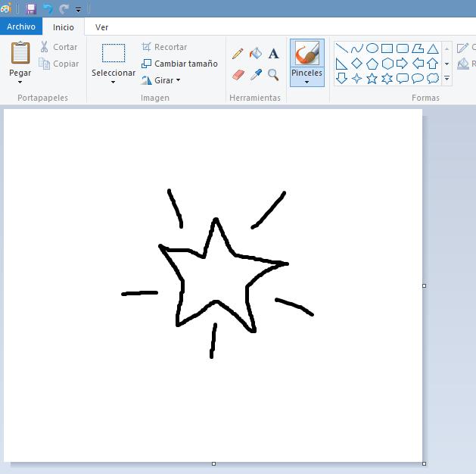
Task: Open the Archivo menu
Action: point(21,27)
